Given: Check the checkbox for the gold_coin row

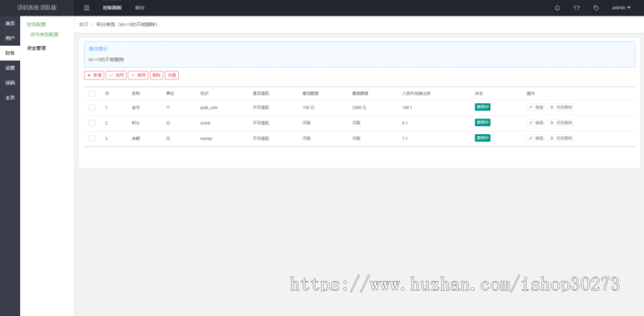Looking at the screenshot, I should tap(92, 107).
